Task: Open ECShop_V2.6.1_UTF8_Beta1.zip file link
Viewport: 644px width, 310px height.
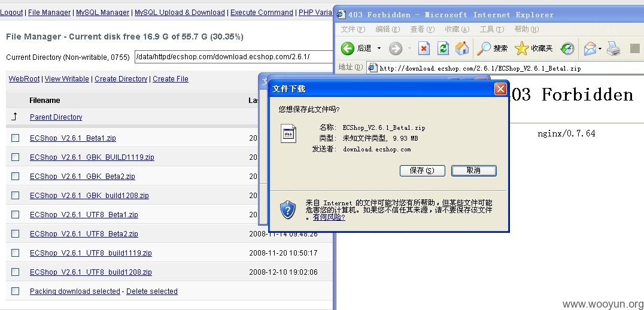Action: point(84,214)
